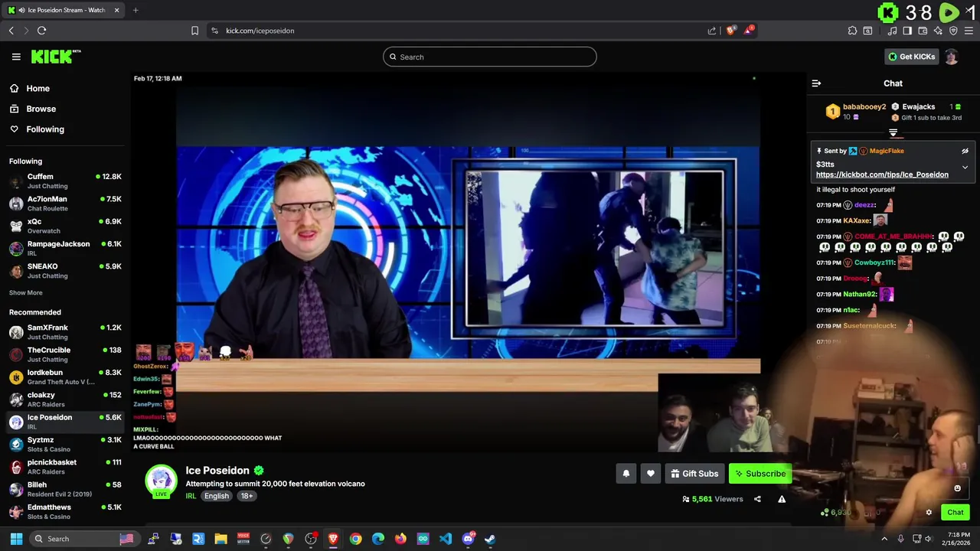Open Brave Shields icon
Image resolution: width=980 pixels, height=551 pixels.
731,31
